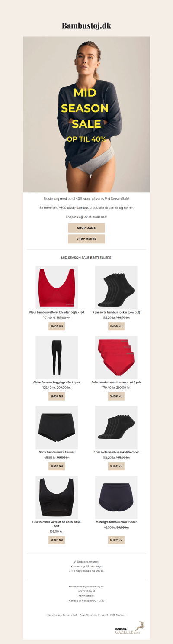
Task: Open the 5 par sorte bambus ankelstrømper image
Action: [x=116, y=427]
